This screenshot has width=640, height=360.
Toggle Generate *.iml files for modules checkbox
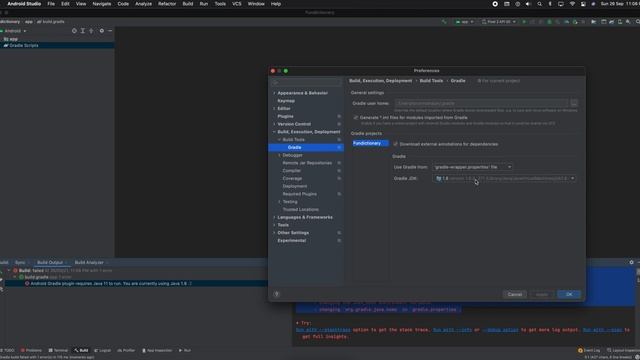(356, 118)
